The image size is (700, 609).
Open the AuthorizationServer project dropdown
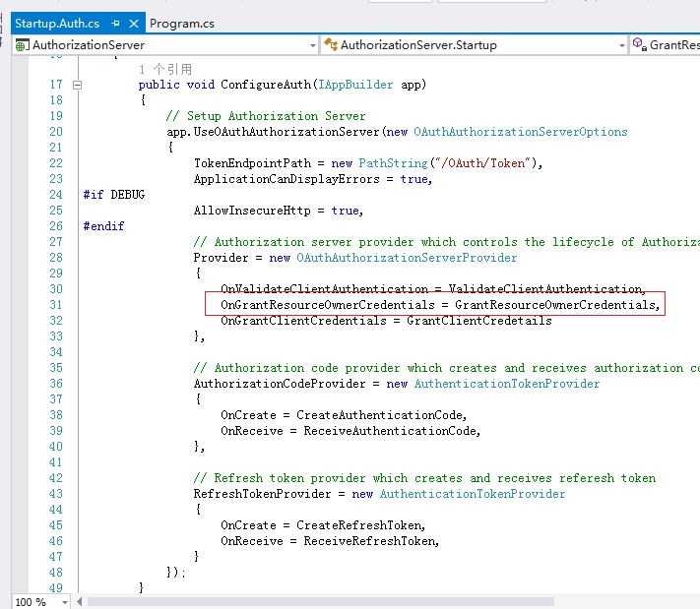coord(312,45)
